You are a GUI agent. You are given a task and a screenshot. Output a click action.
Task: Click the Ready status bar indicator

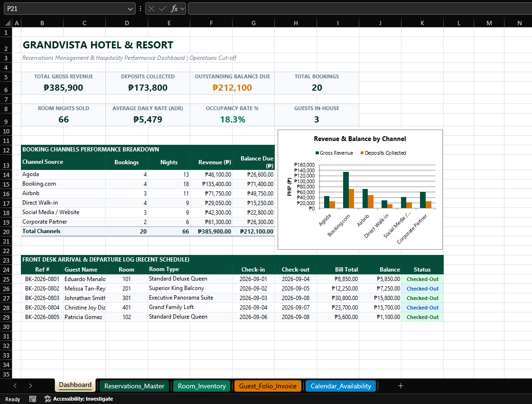pos(12,399)
